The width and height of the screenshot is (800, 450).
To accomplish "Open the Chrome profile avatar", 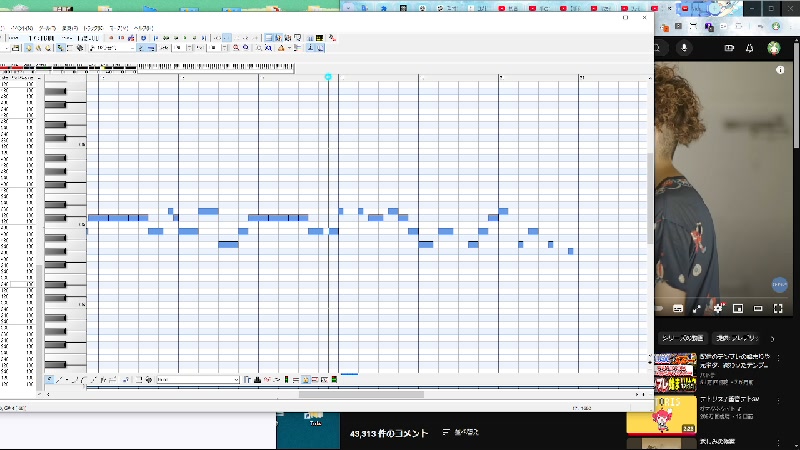I will point(776,26).
